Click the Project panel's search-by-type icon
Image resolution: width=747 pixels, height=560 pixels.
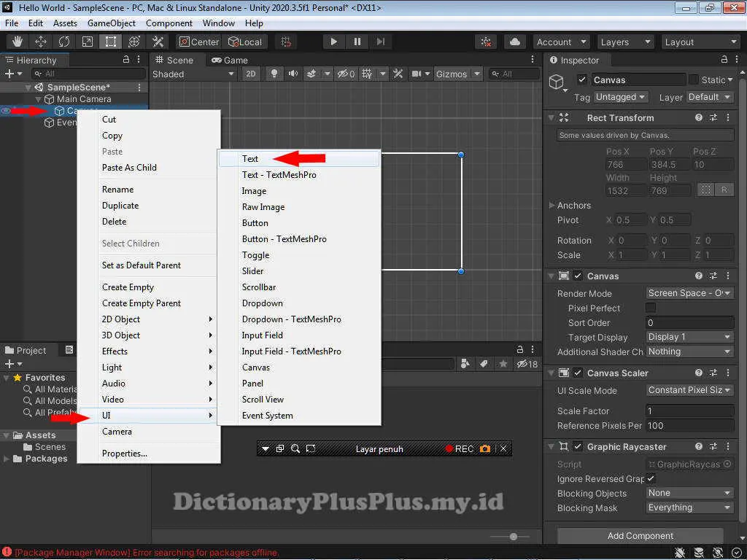coord(465,364)
